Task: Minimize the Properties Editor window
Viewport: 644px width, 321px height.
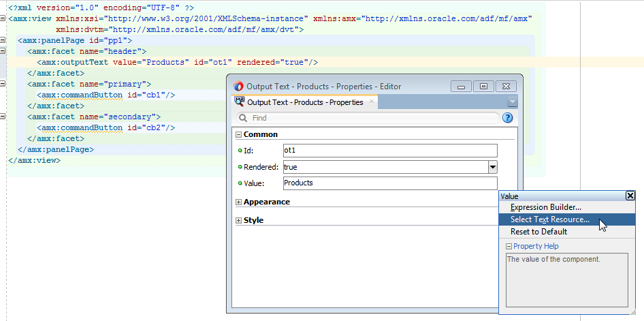Action: (462, 87)
